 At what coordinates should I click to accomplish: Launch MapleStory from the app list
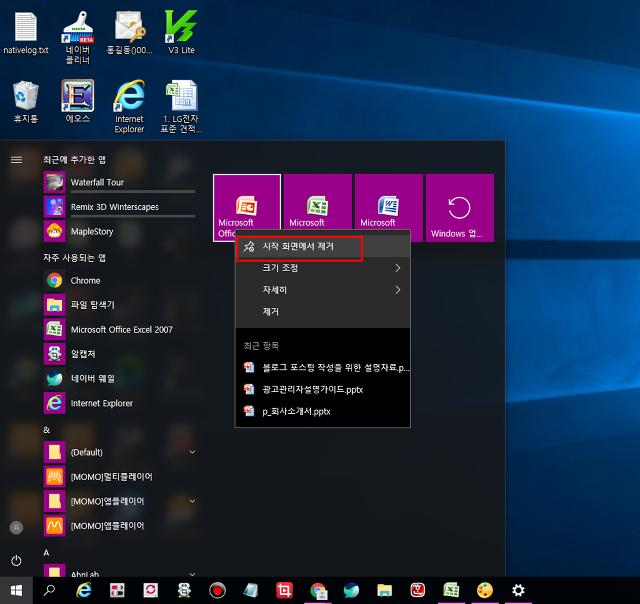coord(120,231)
